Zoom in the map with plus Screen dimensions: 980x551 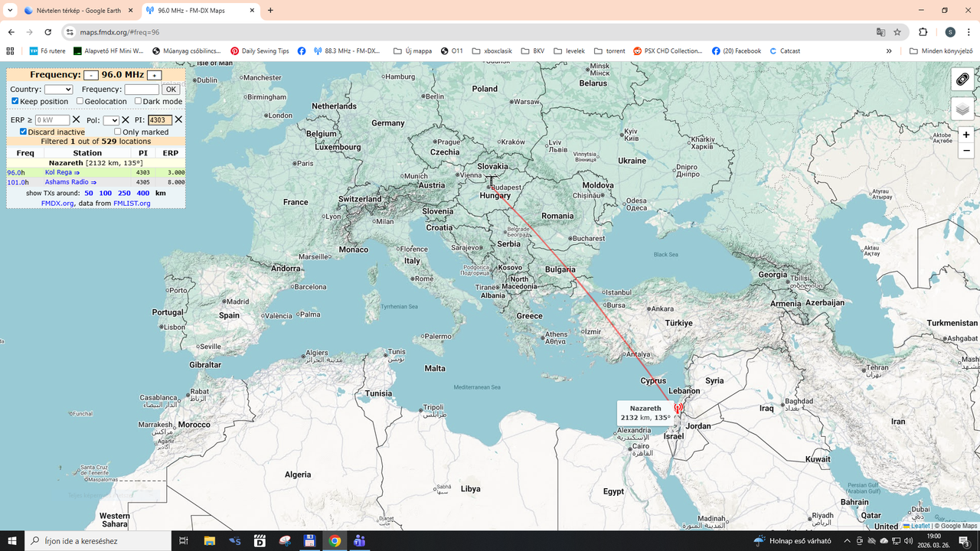tap(967, 135)
